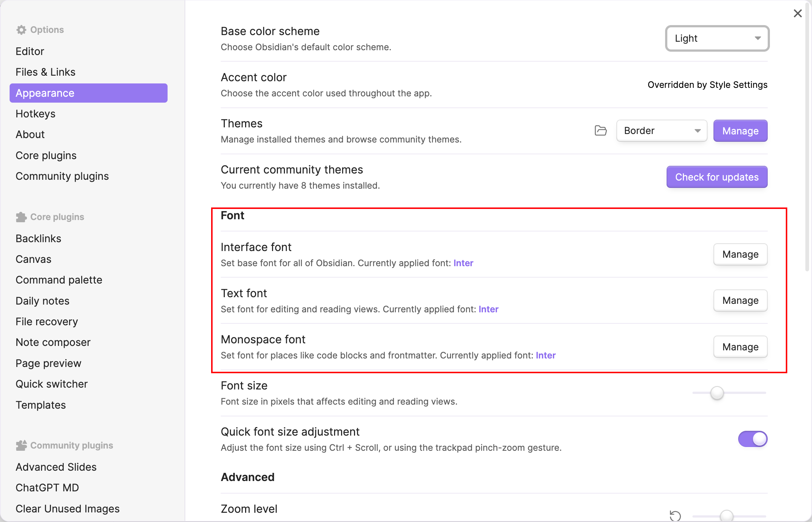Screen dimensions: 812x522
Task: Click the Inter interface font link
Action: pyautogui.click(x=463, y=263)
